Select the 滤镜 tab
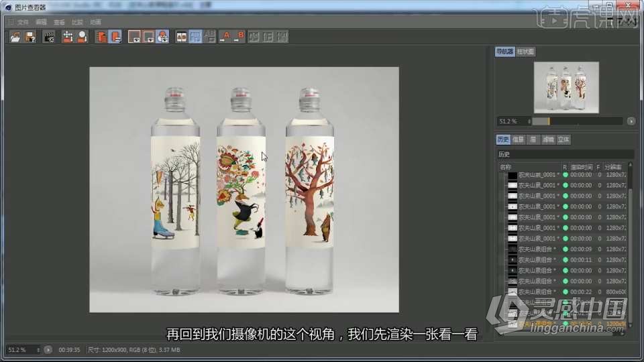Screen dimensions: 644x362 pyautogui.click(x=548, y=139)
